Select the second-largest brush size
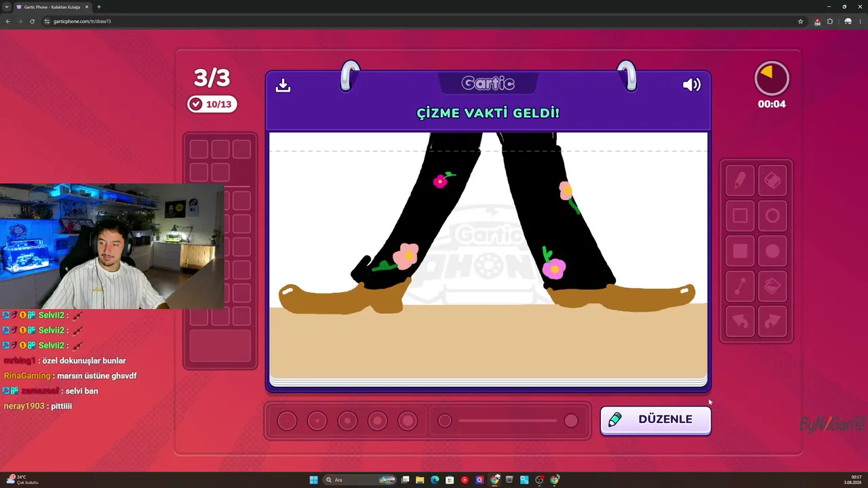868x488 pixels. click(x=378, y=421)
